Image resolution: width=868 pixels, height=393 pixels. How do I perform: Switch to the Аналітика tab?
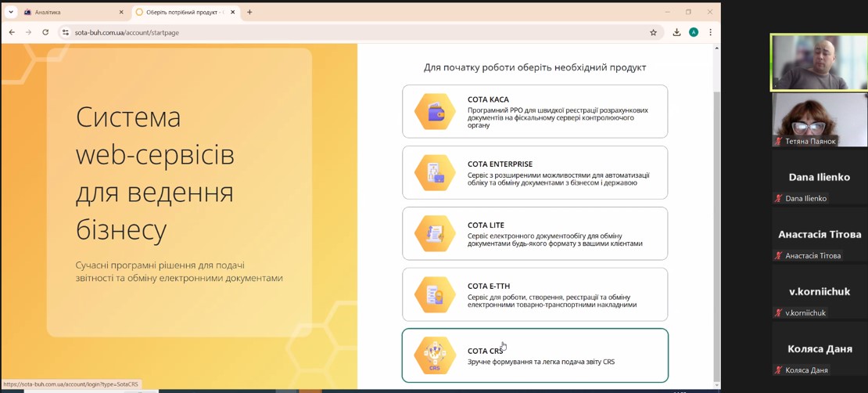(74, 12)
